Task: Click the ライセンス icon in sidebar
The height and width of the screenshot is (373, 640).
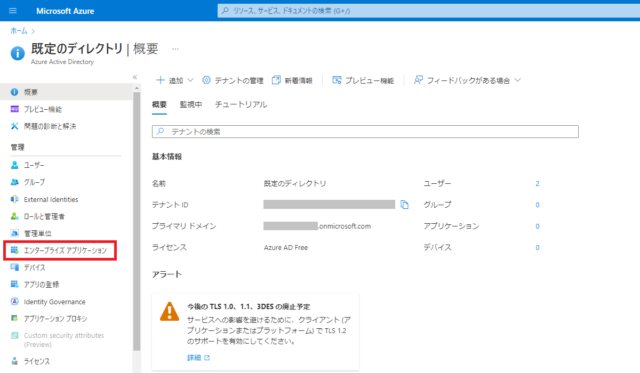Action: point(14,361)
